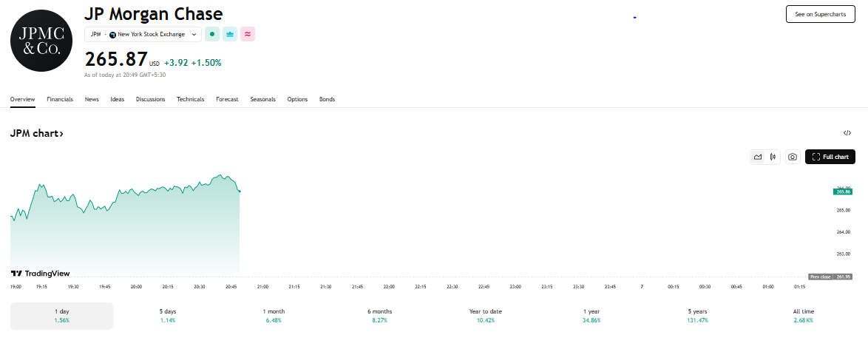Take a chart snapshot with camera icon
The width and height of the screenshot is (868, 346).
[793, 157]
